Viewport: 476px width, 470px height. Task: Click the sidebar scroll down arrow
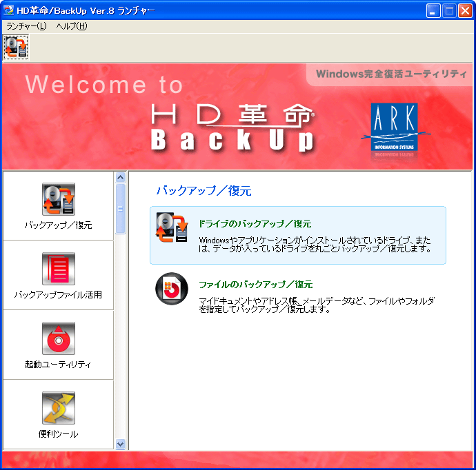point(121,445)
